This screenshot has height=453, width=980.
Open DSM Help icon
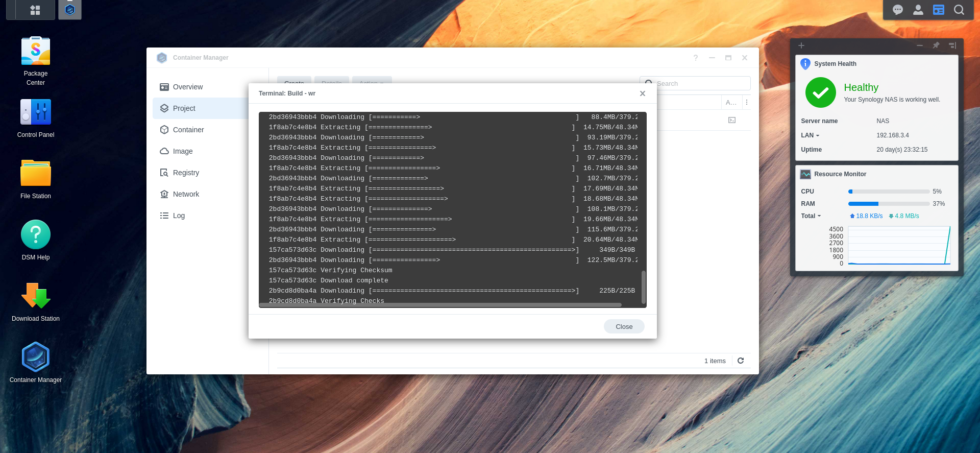click(36, 235)
